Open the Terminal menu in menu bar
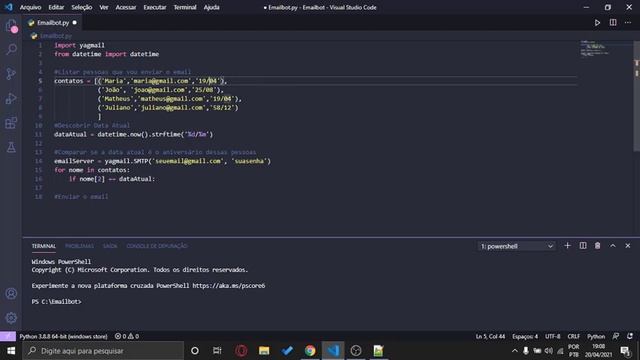 pos(185,7)
